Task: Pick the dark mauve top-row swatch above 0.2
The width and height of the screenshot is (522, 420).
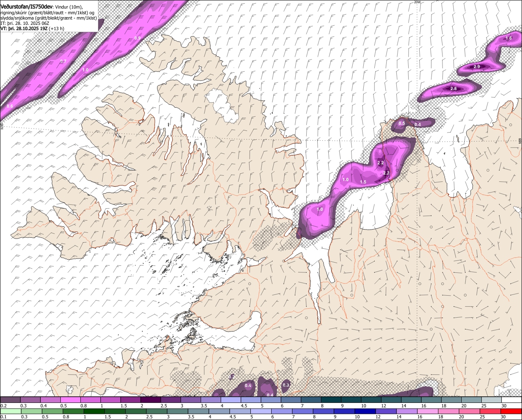Action: [10, 400]
